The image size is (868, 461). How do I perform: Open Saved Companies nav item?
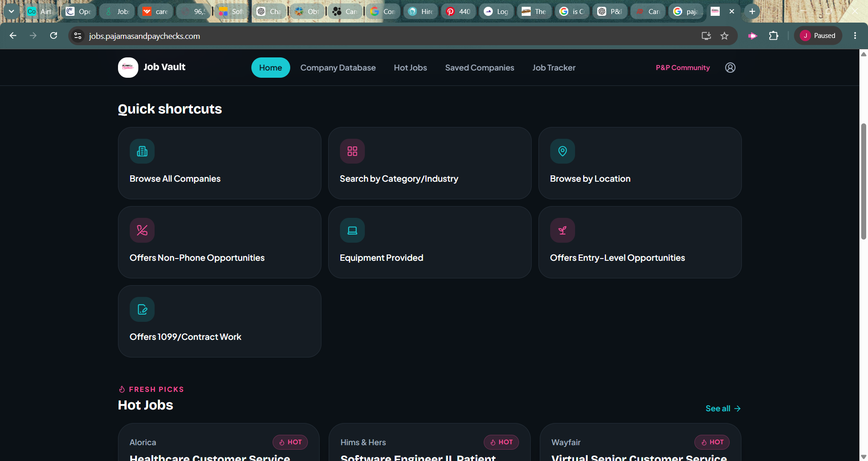click(x=479, y=67)
